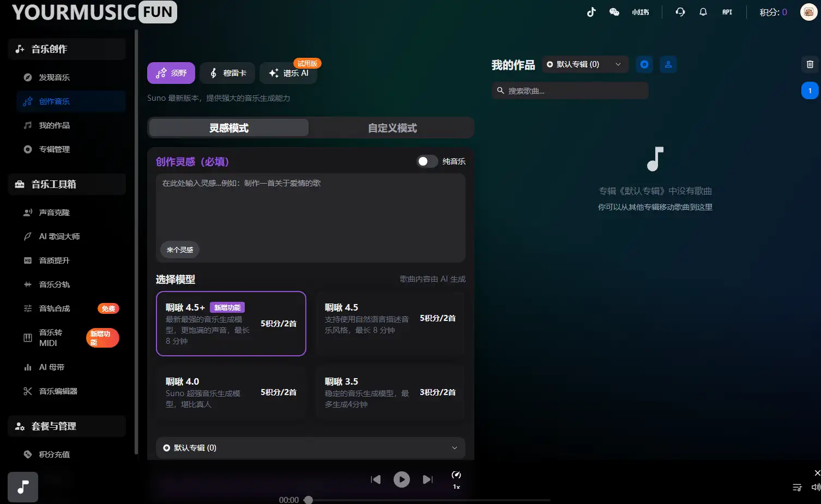Click the trash delete icon
821x504 pixels.
[810, 64]
